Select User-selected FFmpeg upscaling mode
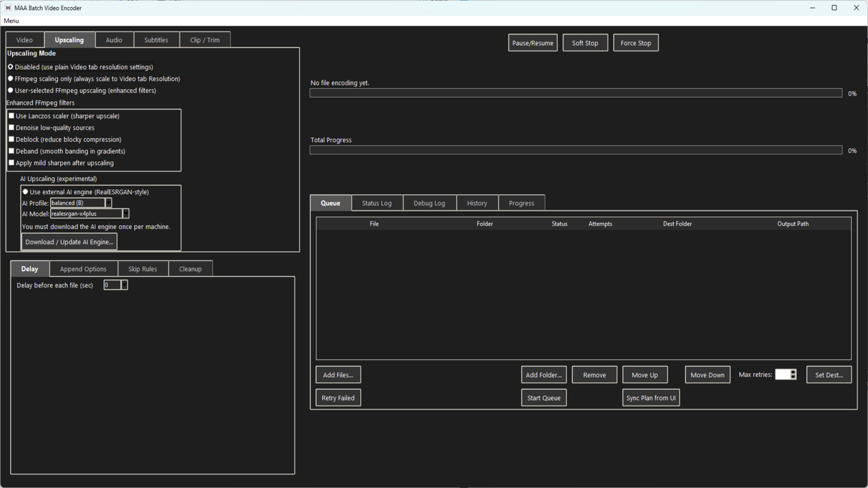This screenshot has width=868, height=488. click(x=10, y=90)
